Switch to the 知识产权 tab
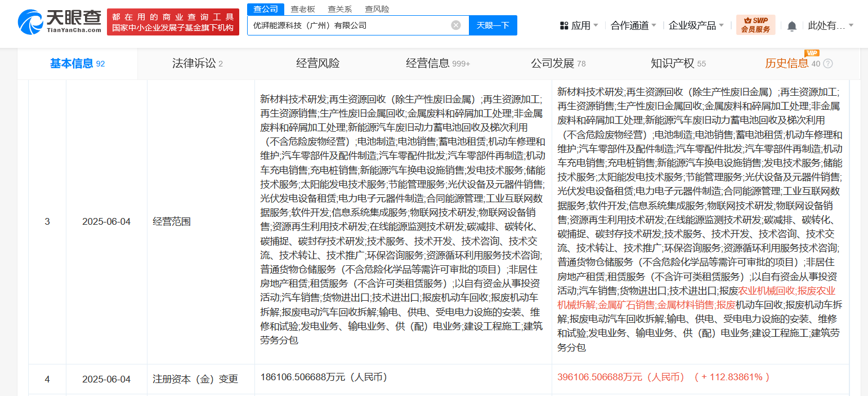868x396 pixels. tap(678, 64)
